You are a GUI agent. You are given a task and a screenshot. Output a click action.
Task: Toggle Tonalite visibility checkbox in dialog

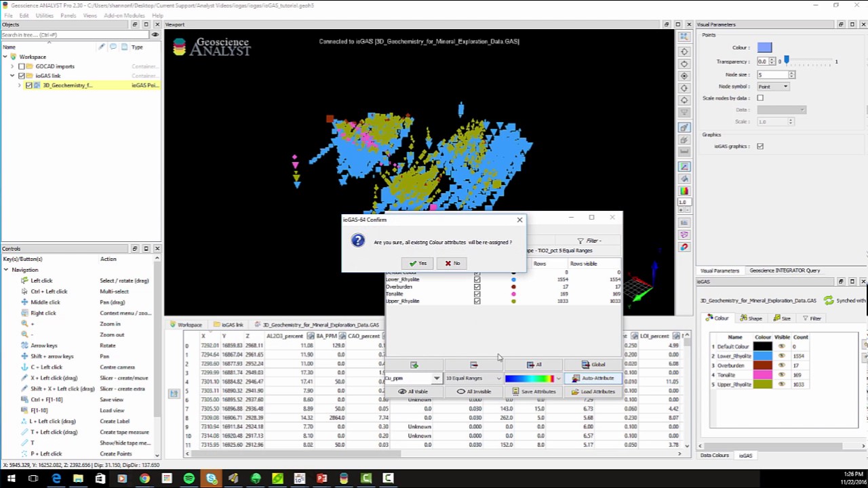pos(477,293)
